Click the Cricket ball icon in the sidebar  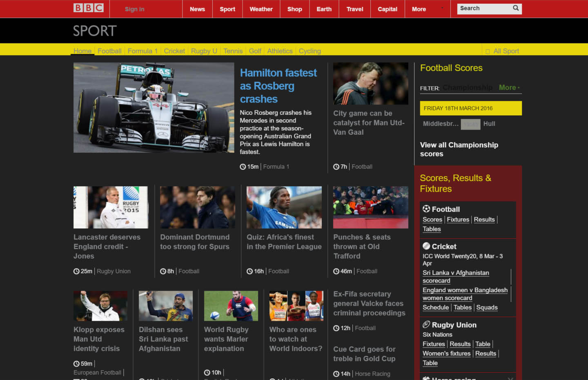point(426,246)
